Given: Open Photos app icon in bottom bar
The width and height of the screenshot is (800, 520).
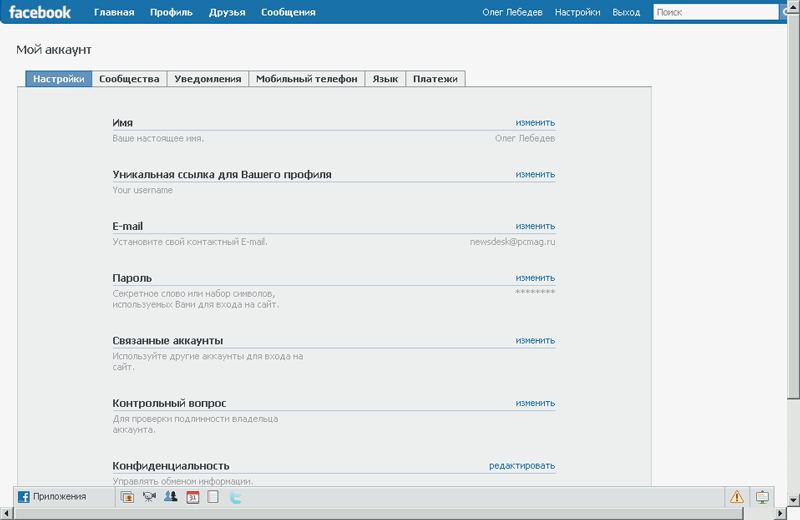Looking at the screenshot, I should [x=127, y=496].
